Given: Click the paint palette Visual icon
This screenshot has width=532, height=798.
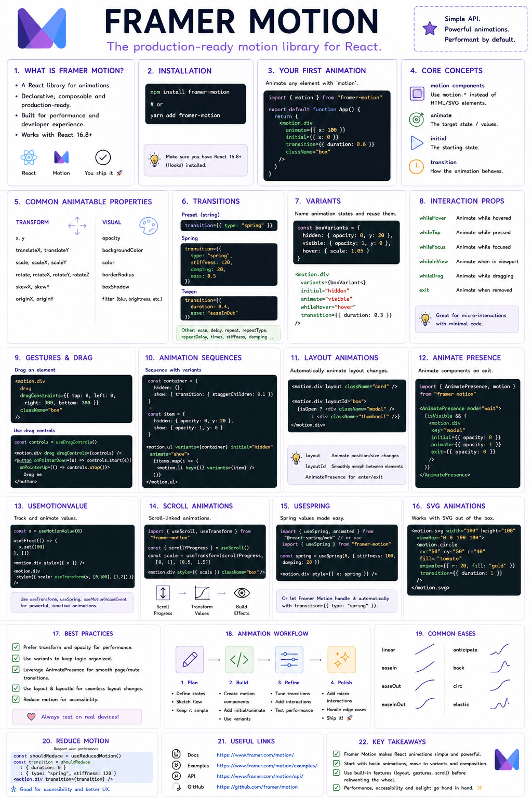Looking at the screenshot, I should click(149, 225).
